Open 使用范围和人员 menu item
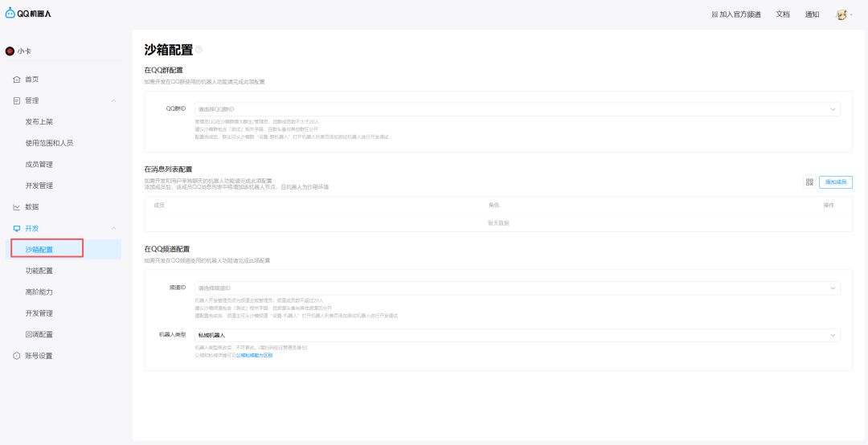 point(49,143)
